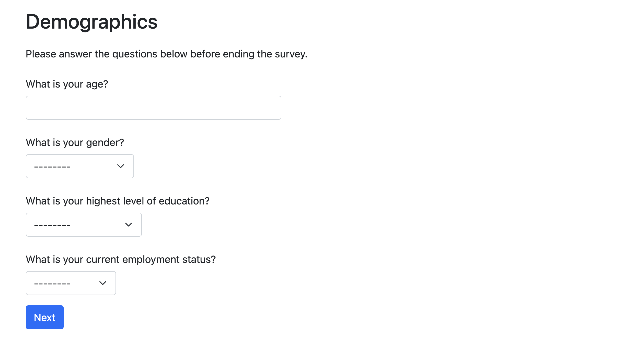Expand the highest level of education dropdown
Screen dimensions: 644x339
coord(84,225)
